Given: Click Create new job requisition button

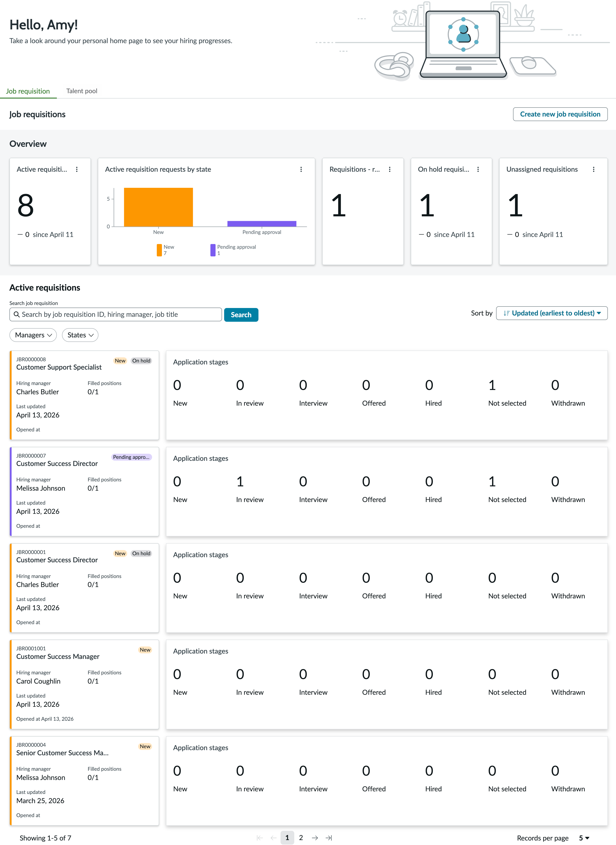Looking at the screenshot, I should tap(560, 114).
